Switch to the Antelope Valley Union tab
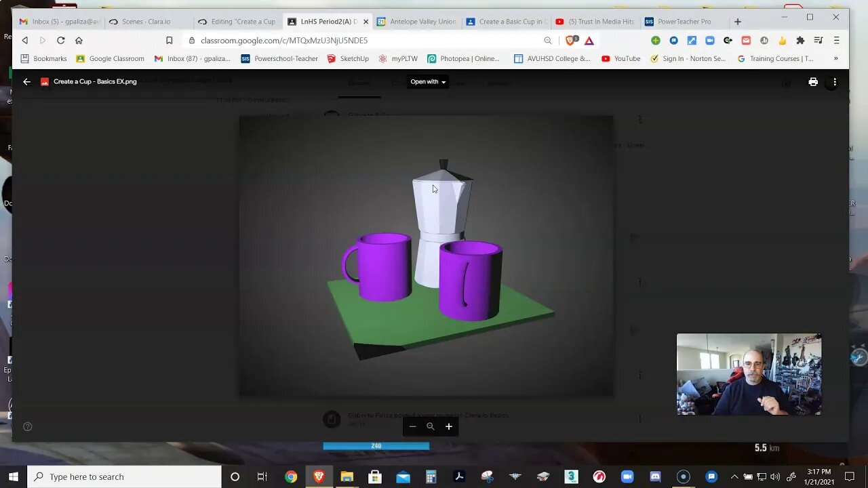This screenshot has width=868, height=488. click(x=416, y=22)
